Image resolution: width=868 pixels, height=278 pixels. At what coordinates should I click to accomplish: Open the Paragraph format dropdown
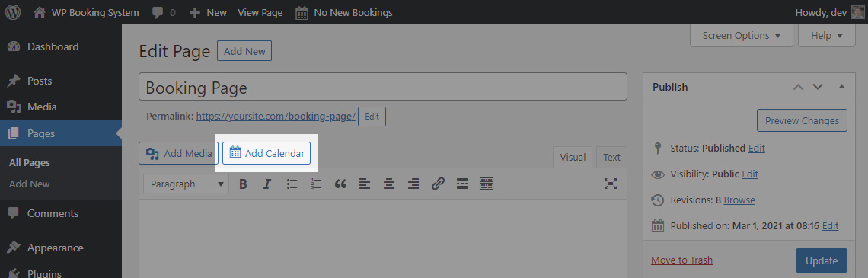point(186,184)
